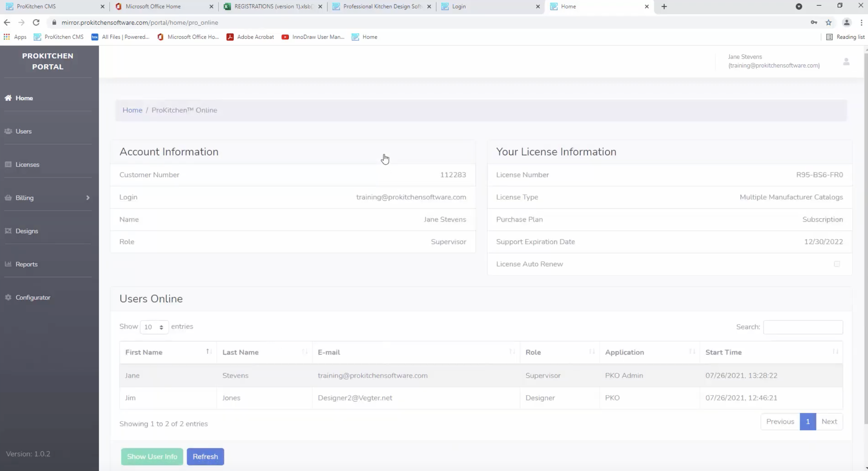
Task: Sort table by Last Name column
Action: point(264,352)
